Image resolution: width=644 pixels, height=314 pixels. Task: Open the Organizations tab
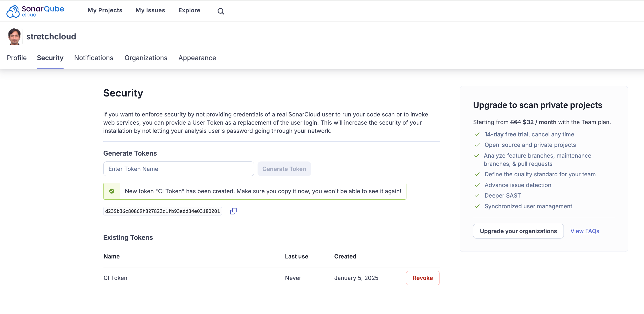point(146,58)
